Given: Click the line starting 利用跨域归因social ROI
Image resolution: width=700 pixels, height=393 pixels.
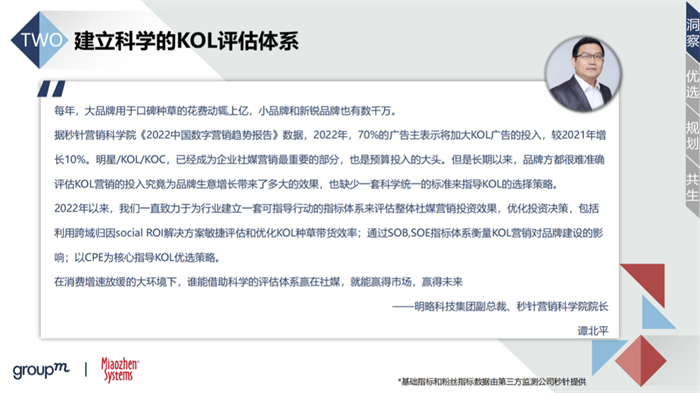Looking at the screenshot, I should [x=329, y=233].
